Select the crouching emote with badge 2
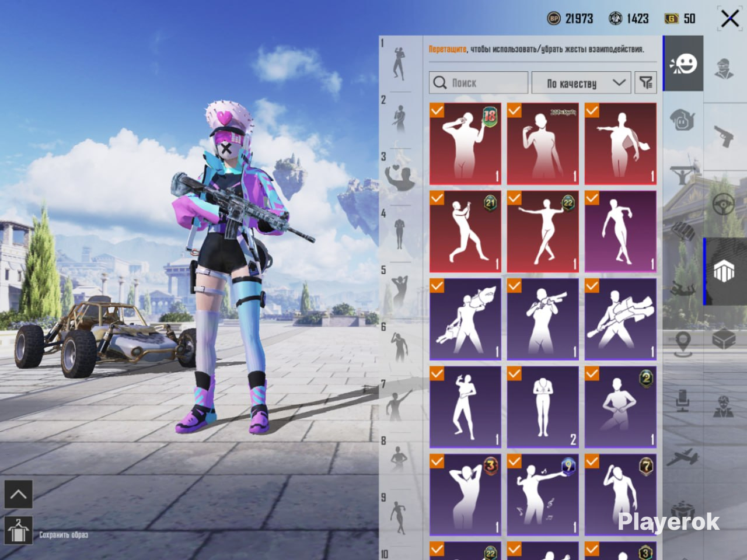Screen dimensions: 747x560 point(620,407)
